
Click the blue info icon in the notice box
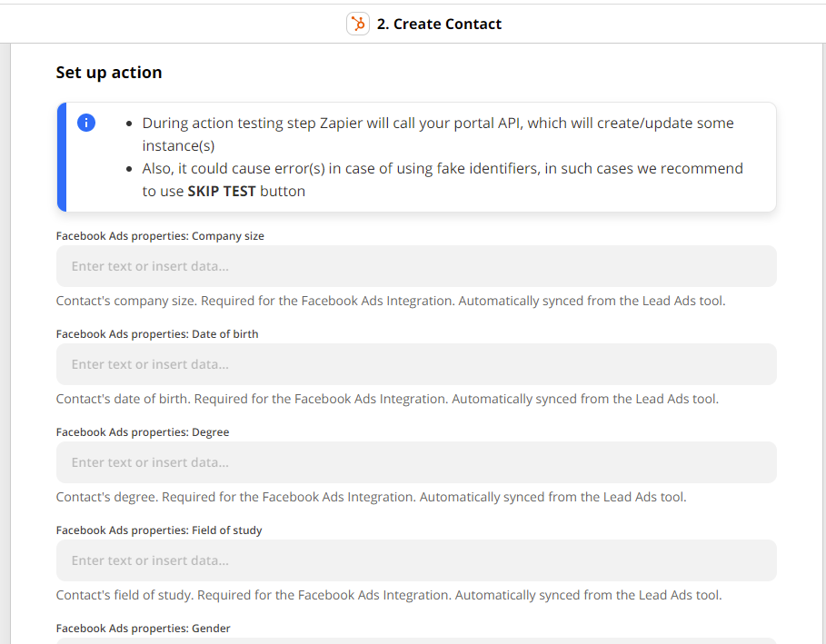tap(86, 123)
